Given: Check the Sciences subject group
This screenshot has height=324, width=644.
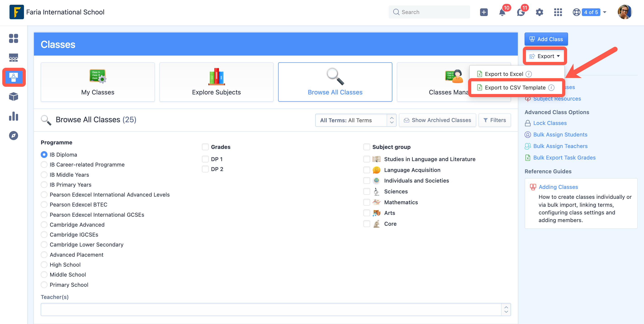Looking at the screenshot, I should [x=367, y=191].
